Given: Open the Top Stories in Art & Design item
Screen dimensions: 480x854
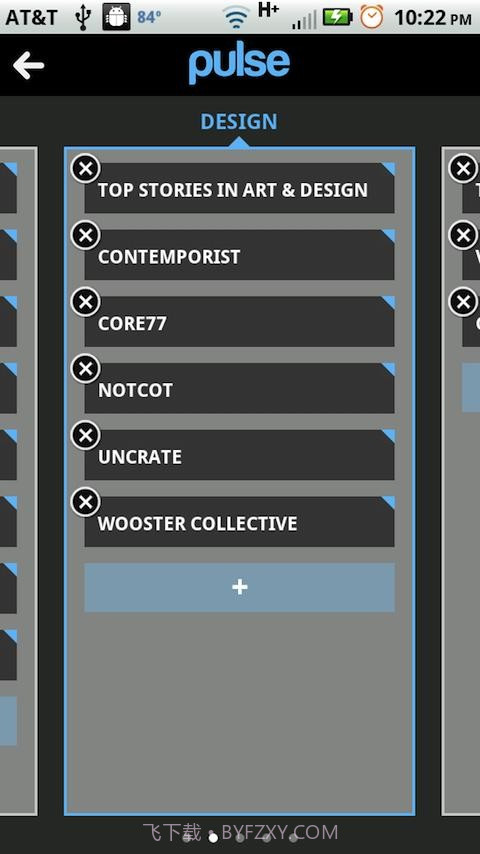Looking at the screenshot, I should point(239,187).
